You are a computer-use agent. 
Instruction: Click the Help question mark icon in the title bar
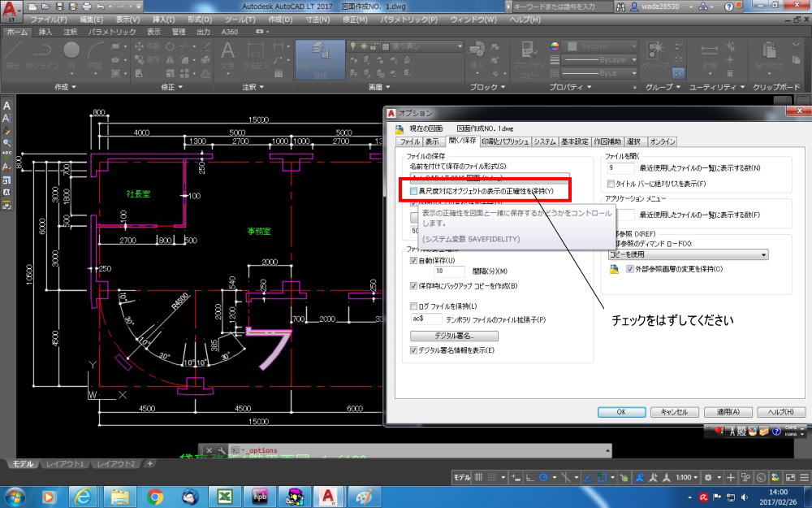click(729, 7)
